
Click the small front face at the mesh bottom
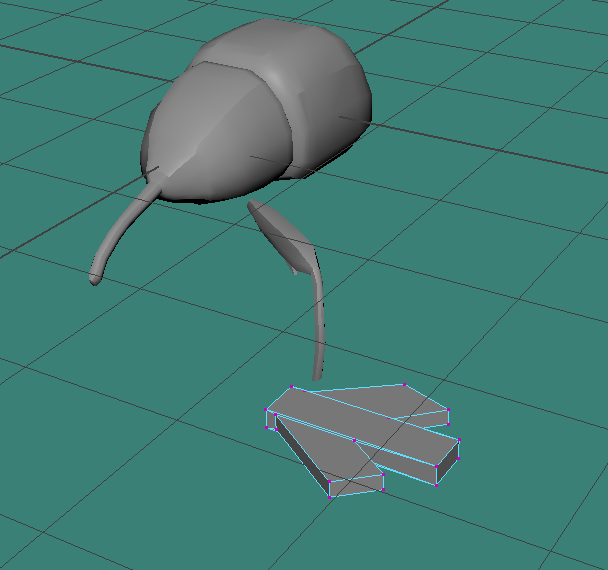click(x=357, y=485)
